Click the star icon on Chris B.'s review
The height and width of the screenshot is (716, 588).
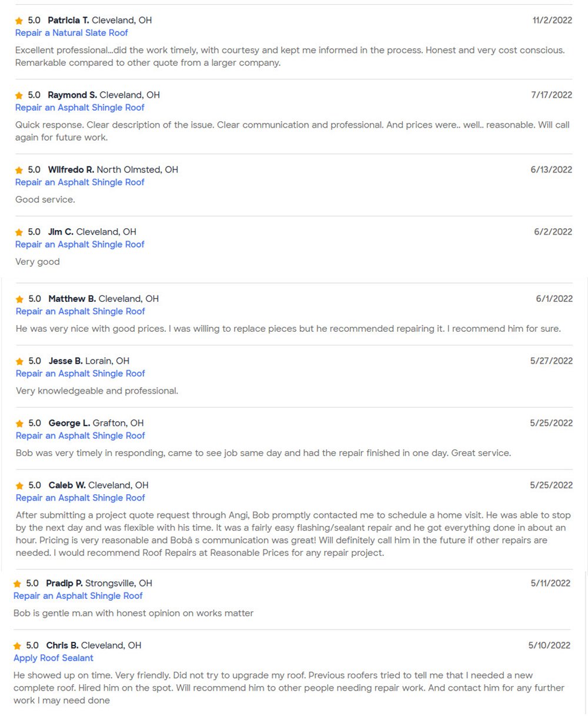[17, 646]
